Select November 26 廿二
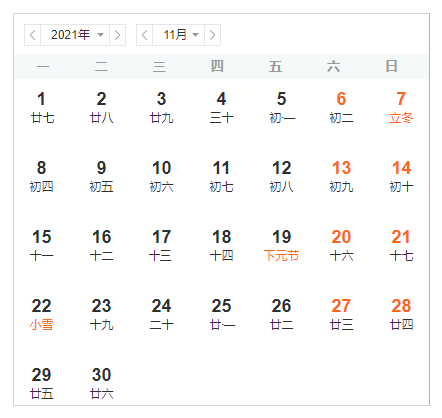442x418 pixels. [x=282, y=315]
